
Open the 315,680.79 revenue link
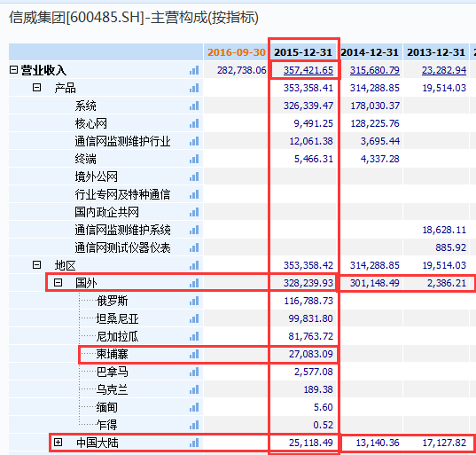pos(375,70)
